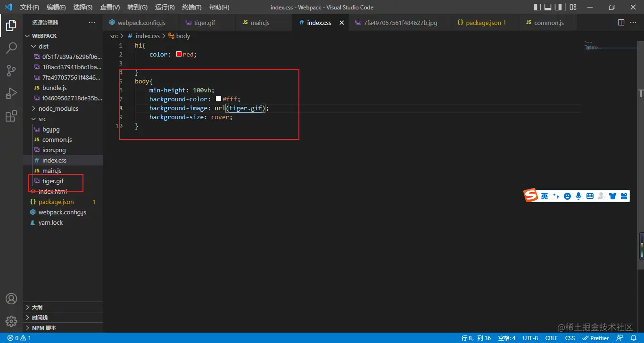This screenshot has width=644, height=343.
Task: Click the Sogou microphone voice input icon
Action: (578, 196)
